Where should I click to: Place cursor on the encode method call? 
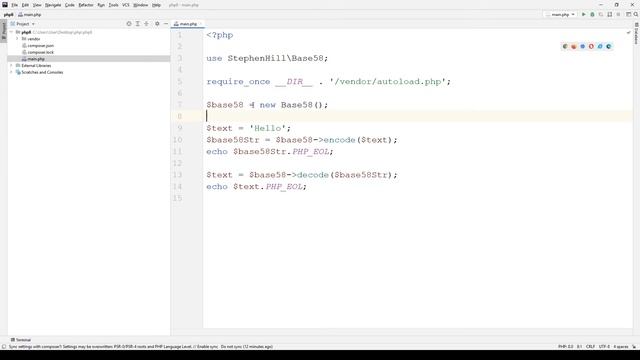339,140
